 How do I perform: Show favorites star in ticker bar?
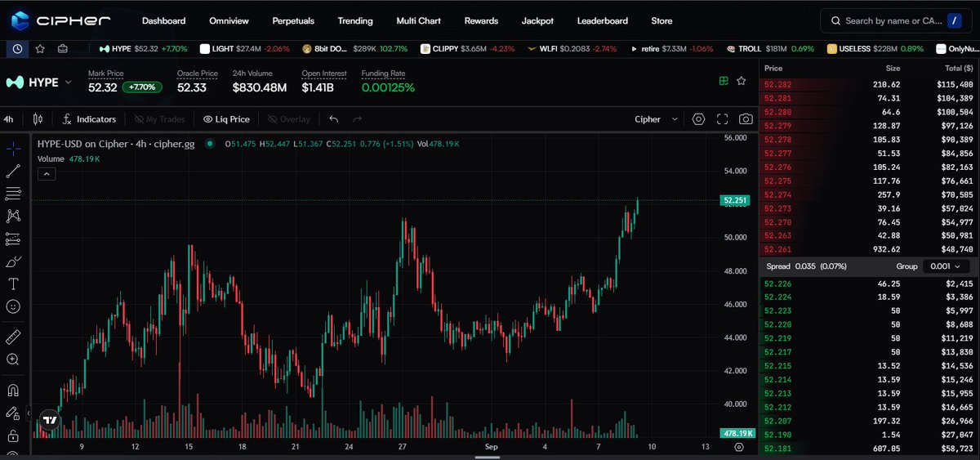(x=40, y=48)
